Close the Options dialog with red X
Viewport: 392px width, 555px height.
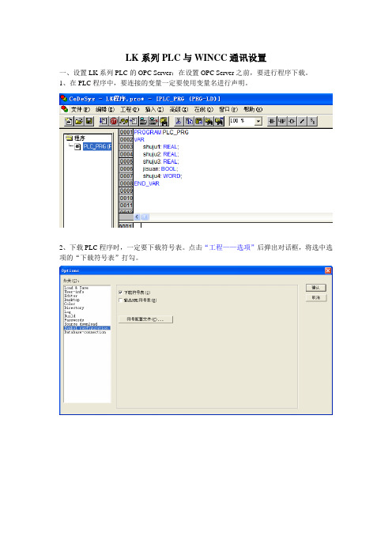click(328, 270)
